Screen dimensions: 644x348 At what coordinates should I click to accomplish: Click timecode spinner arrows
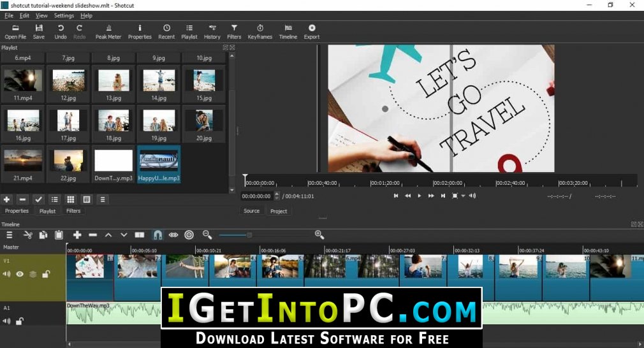coord(277,196)
